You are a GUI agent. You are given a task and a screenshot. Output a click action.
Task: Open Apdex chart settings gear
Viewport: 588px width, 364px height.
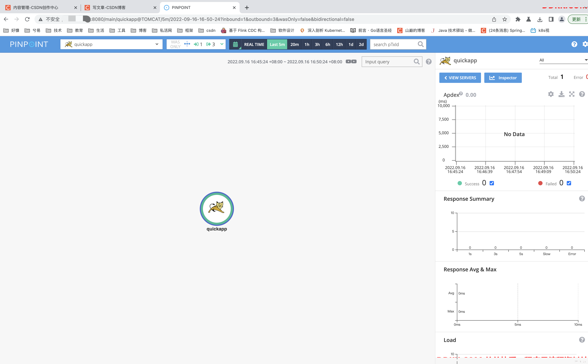(551, 94)
